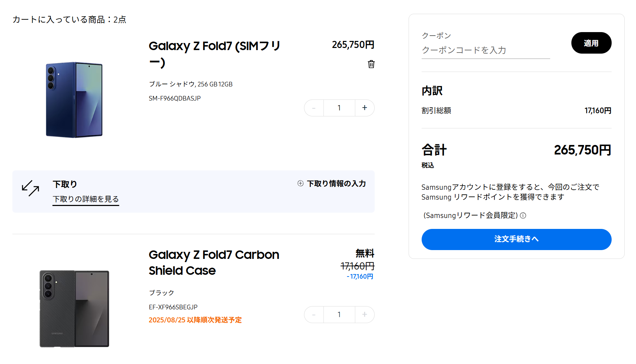Open 下取りの詳細を見る link
Image resolution: width=636 pixels, height=364 pixels.
pos(86,199)
